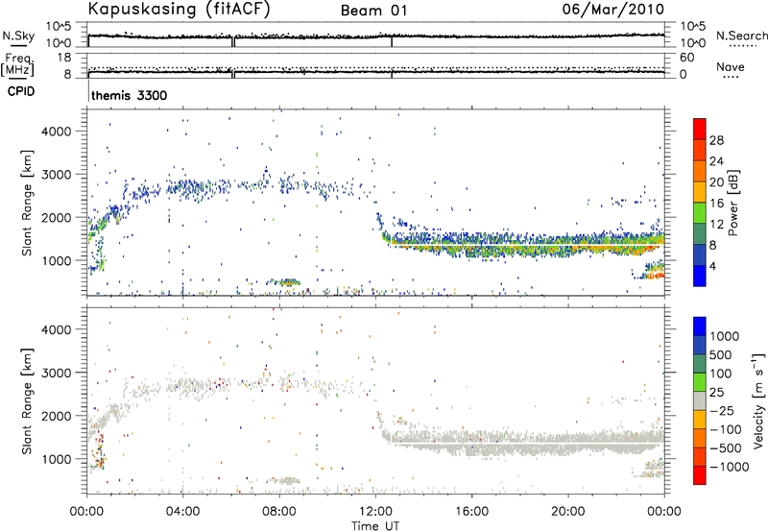Click the 16:00 time tick label
This screenshot has height=532, width=768.
click(471, 512)
